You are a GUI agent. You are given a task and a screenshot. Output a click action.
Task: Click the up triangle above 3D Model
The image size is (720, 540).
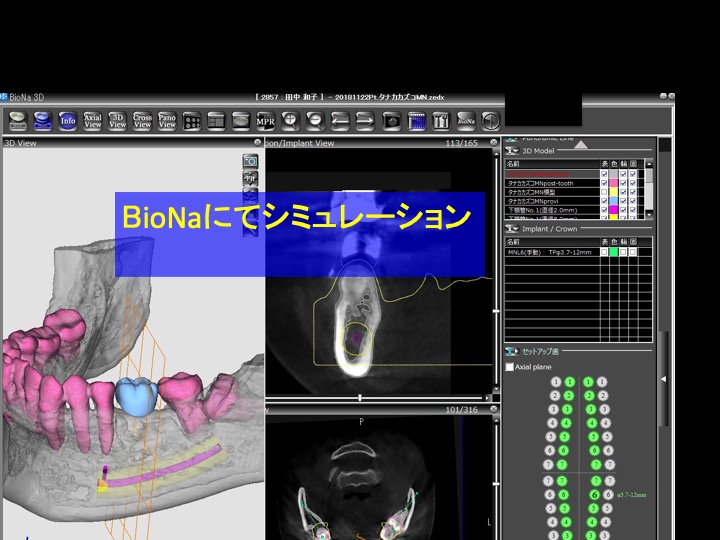pyautogui.click(x=581, y=145)
